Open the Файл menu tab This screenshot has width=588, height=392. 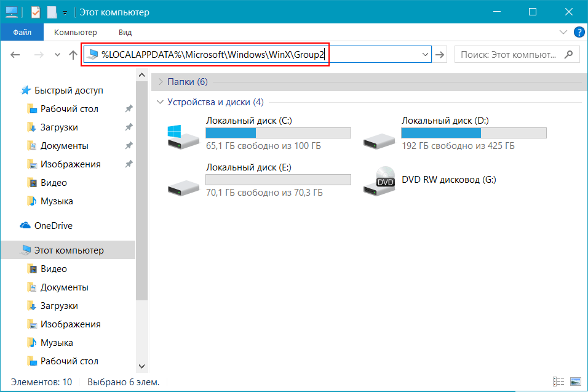22,32
